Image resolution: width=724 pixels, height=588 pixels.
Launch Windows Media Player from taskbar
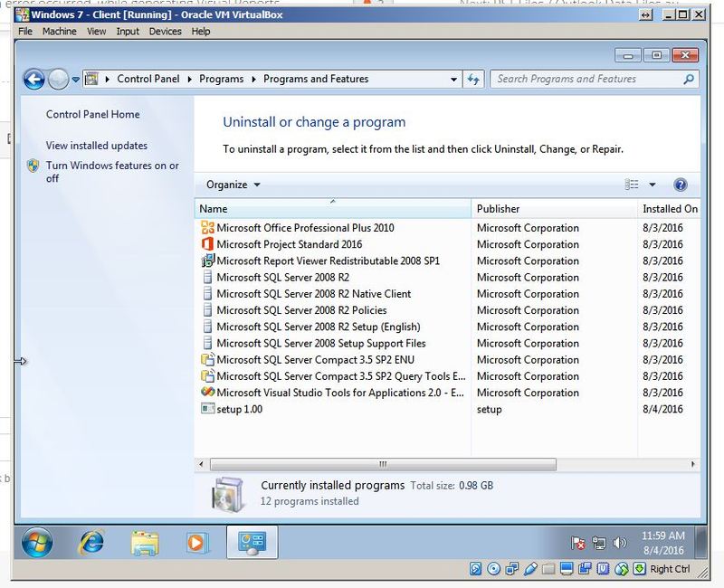pyautogui.click(x=196, y=542)
